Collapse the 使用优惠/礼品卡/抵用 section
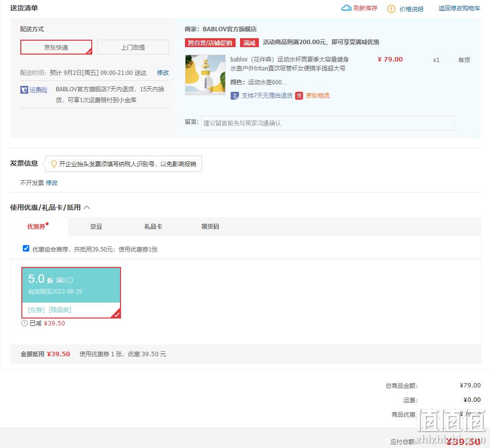Image resolution: width=490 pixels, height=448 pixels. click(87, 207)
